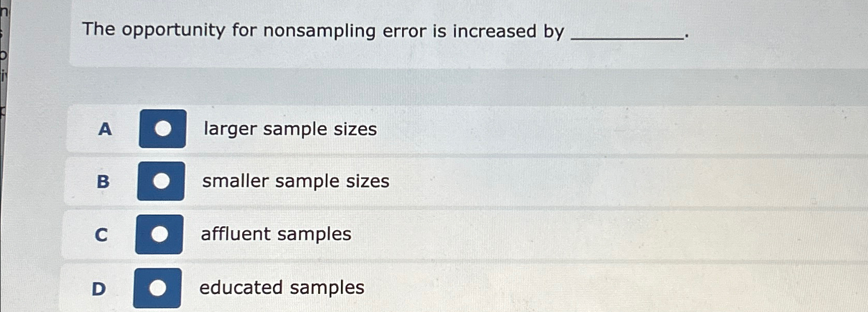The width and height of the screenshot is (868, 312).
Task: Toggle option B's selection indicator circle
Action: 161,181
